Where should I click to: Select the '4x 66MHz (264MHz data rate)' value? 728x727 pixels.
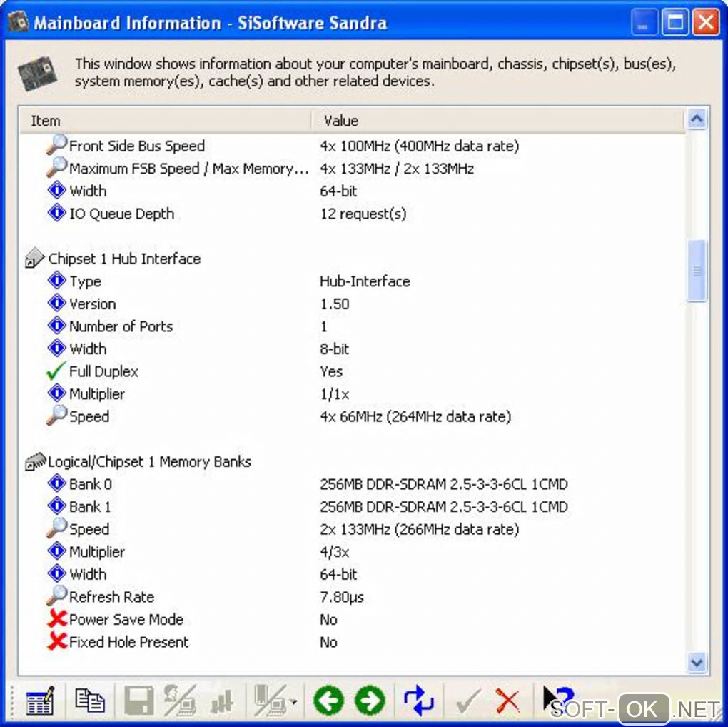tap(415, 416)
